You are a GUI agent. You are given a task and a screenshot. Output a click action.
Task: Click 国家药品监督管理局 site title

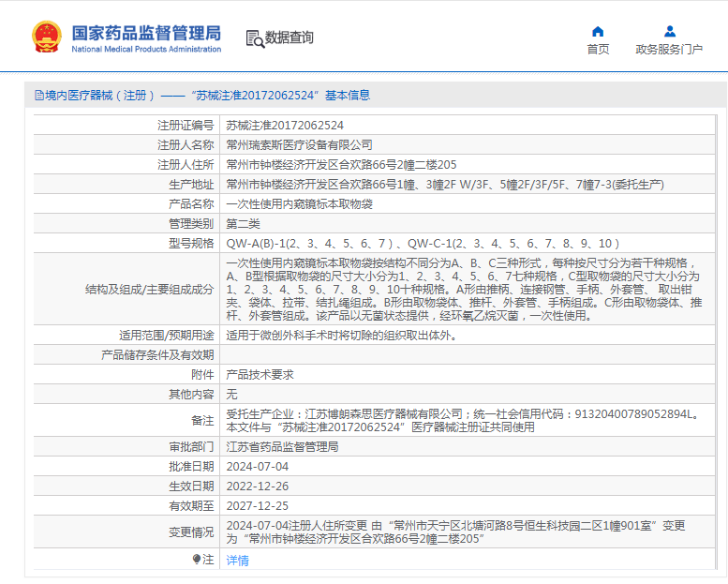click(146, 33)
